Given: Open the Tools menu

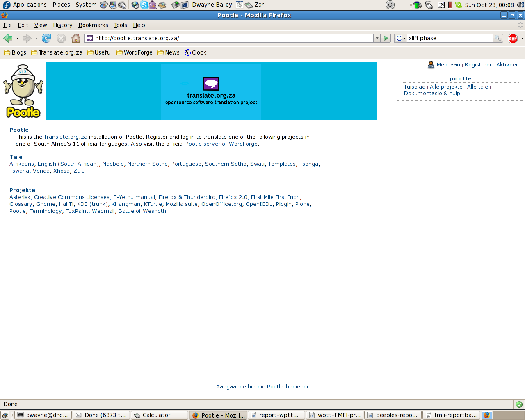Looking at the screenshot, I should tap(120, 25).
